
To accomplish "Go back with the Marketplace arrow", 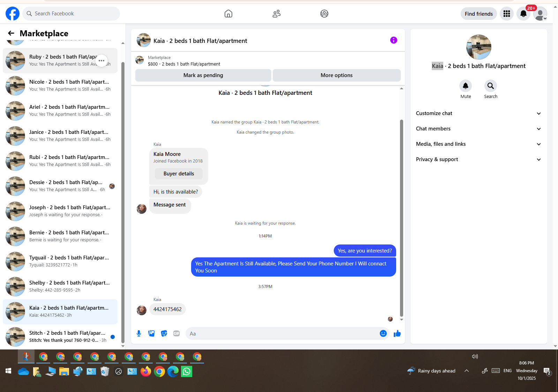I will [x=11, y=33].
